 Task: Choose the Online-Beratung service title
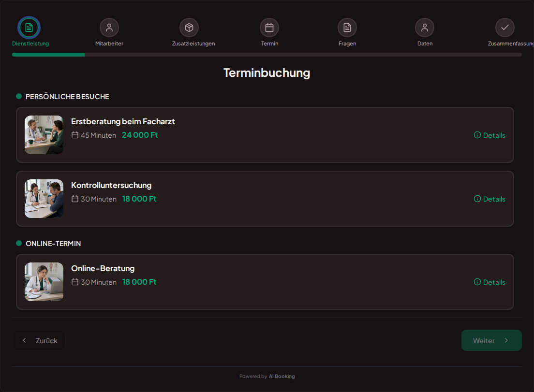click(x=103, y=268)
